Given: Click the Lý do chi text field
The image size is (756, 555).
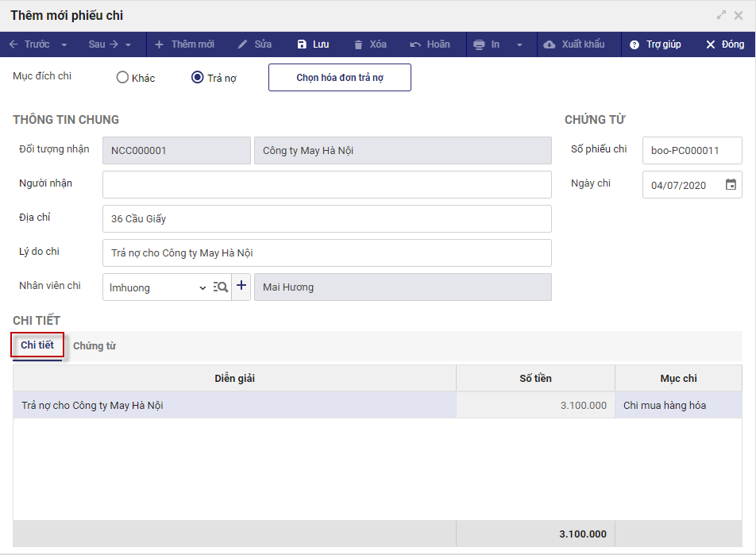Looking at the screenshot, I should (x=327, y=253).
